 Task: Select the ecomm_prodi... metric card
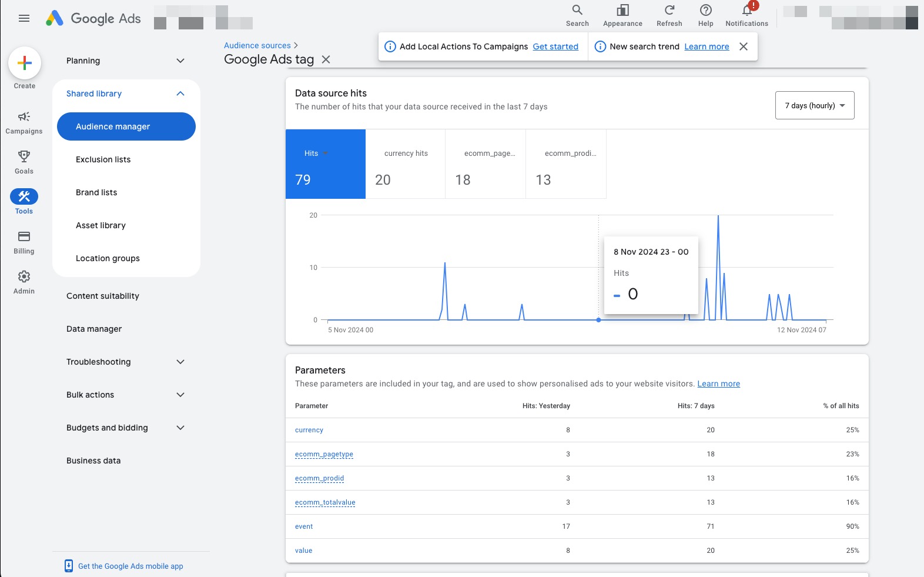(x=566, y=164)
